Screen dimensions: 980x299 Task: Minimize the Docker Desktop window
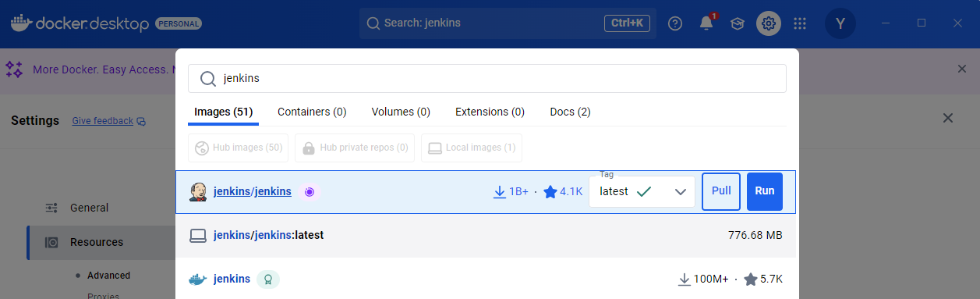886,23
